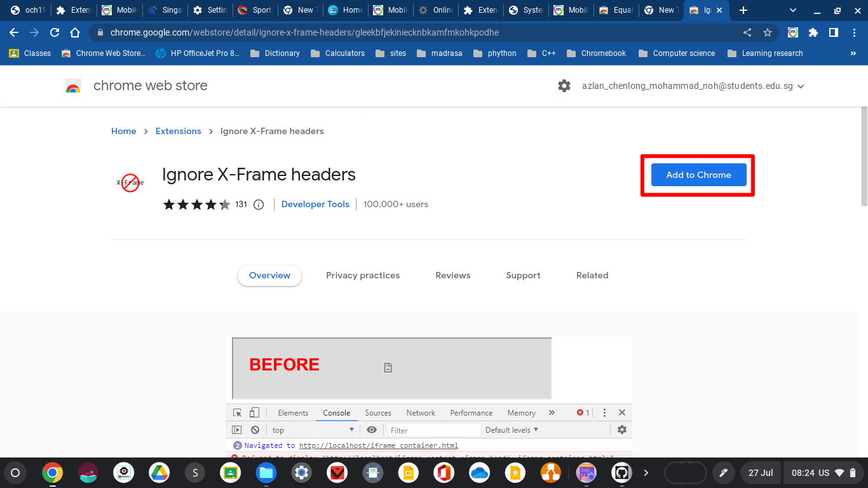Select the Overview tab

269,275
